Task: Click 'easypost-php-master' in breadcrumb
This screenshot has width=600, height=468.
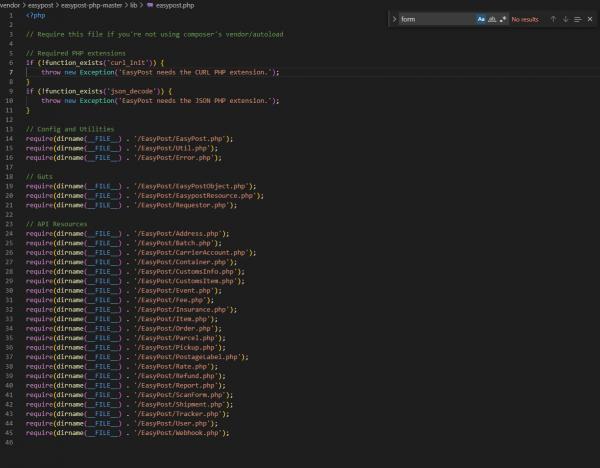Action: [x=91, y=5]
